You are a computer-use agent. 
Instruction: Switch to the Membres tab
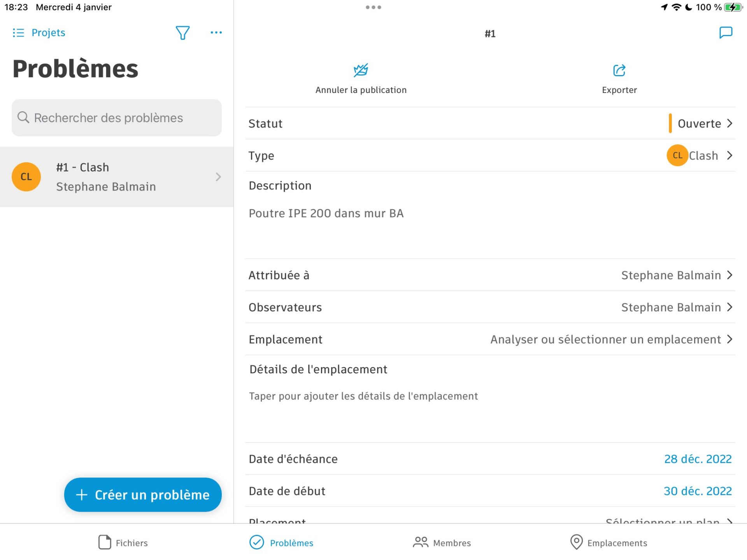[442, 542]
